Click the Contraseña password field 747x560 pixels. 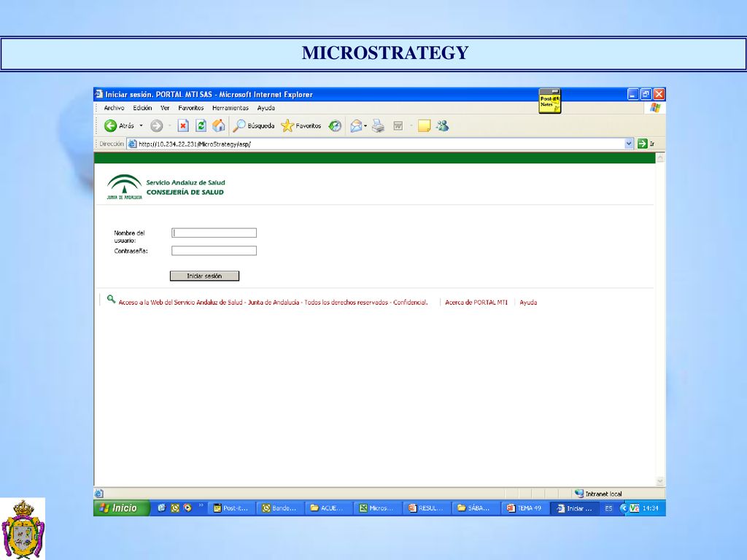pyautogui.click(x=214, y=251)
